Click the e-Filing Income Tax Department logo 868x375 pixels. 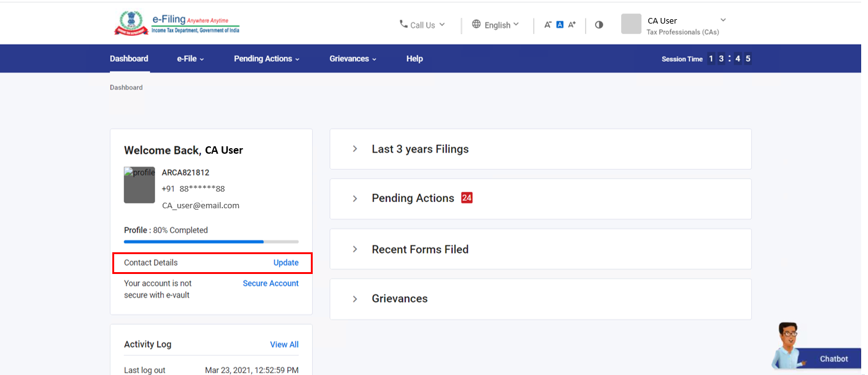tap(177, 24)
